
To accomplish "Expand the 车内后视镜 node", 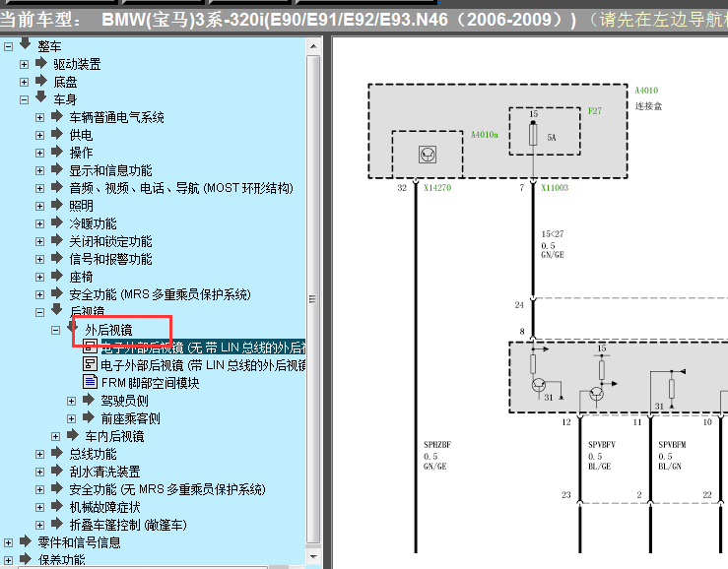I will 56,436.
